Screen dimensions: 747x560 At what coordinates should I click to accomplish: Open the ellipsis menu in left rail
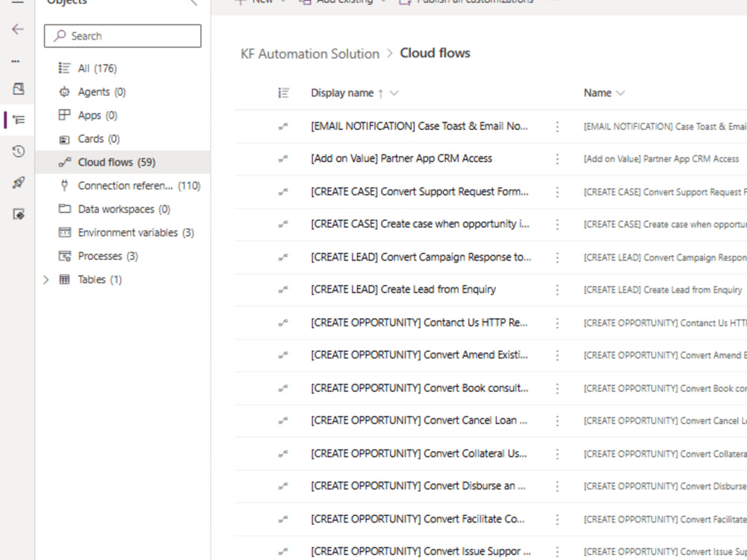click(16, 61)
